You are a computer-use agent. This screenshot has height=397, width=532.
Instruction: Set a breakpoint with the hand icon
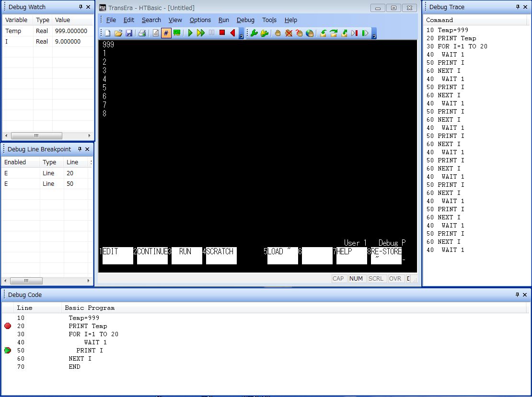pyautogui.click(x=278, y=33)
